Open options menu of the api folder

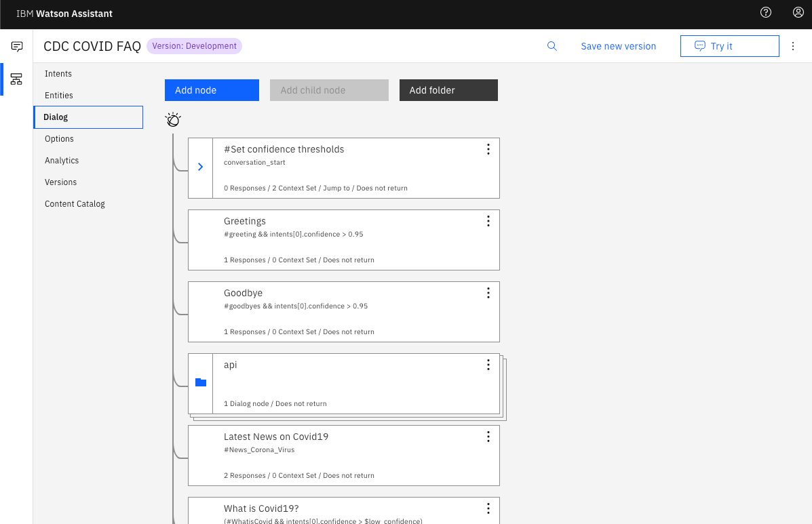pos(488,365)
